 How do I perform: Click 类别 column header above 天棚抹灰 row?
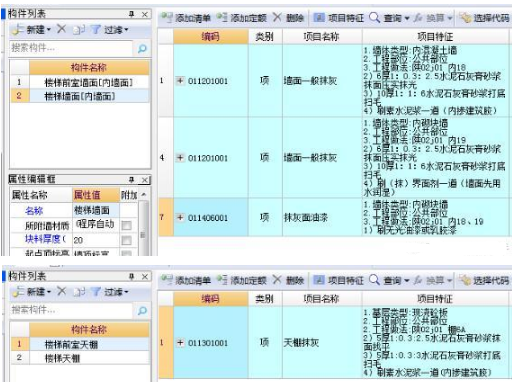tap(265, 299)
